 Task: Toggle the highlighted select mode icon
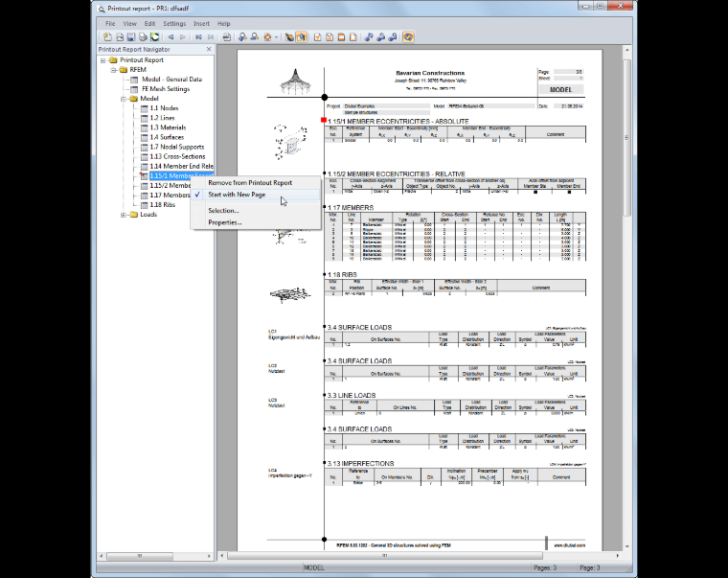click(301, 37)
